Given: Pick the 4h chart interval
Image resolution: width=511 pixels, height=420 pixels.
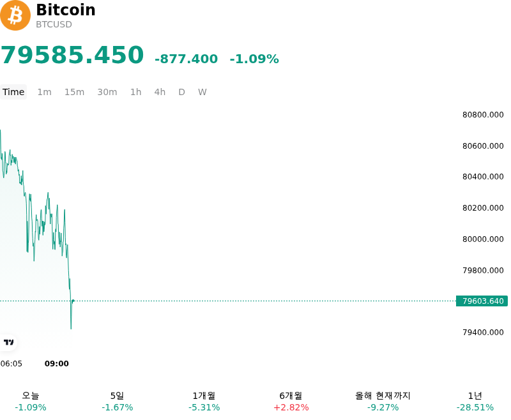Looking at the screenshot, I should click(160, 92).
